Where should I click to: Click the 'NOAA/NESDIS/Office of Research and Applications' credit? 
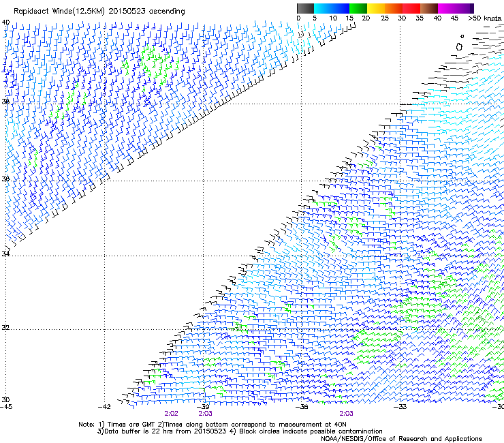tap(401, 438)
